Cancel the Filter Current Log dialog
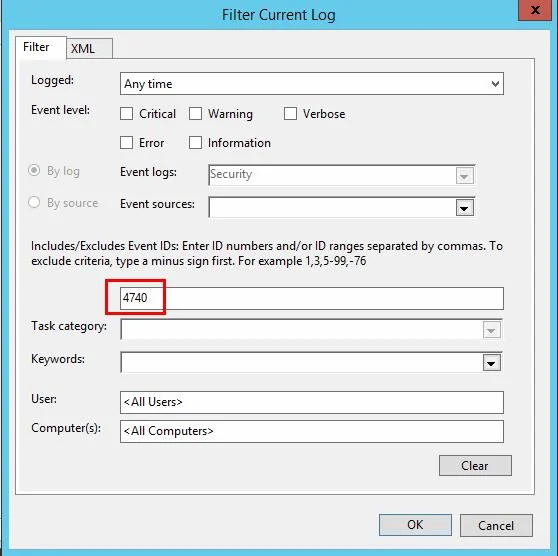558x556 pixels. (x=496, y=525)
